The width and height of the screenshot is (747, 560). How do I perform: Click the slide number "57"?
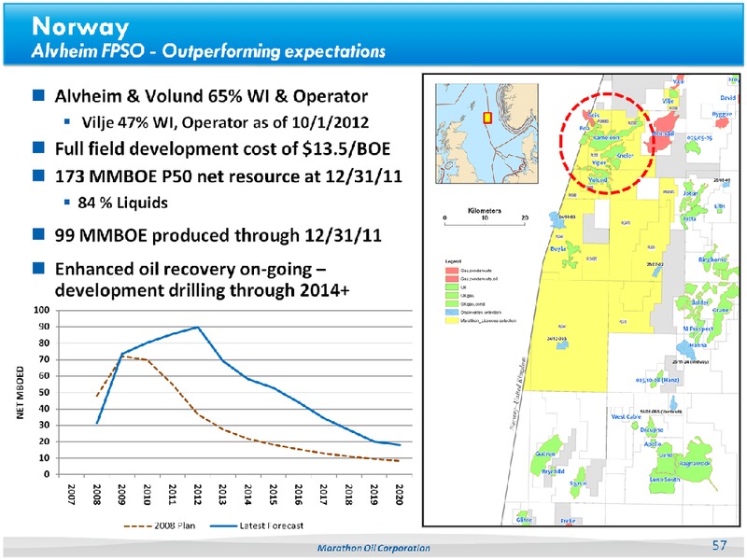pyautogui.click(x=719, y=545)
